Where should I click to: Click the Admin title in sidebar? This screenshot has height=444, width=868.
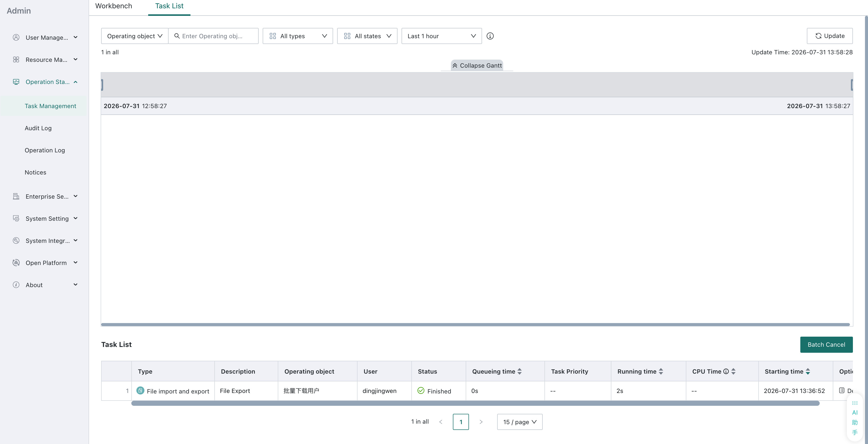pos(19,11)
